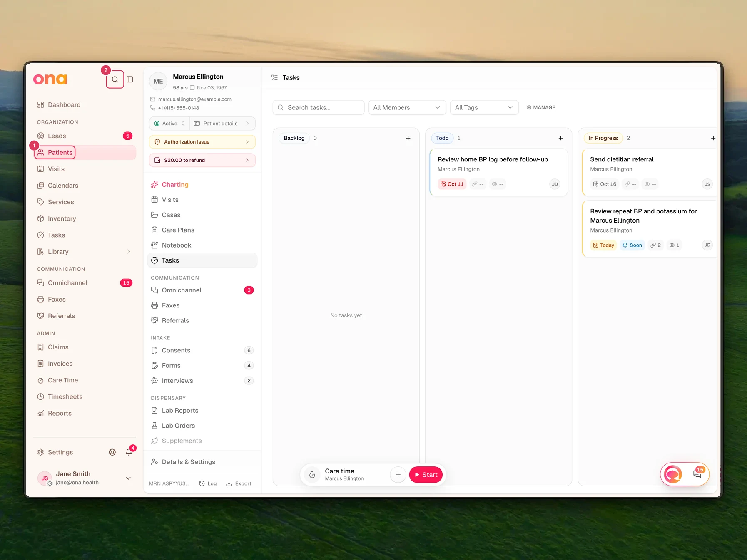Expand the $20.00 to refund notice
The width and height of the screenshot is (747, 560).
[202, 160]
